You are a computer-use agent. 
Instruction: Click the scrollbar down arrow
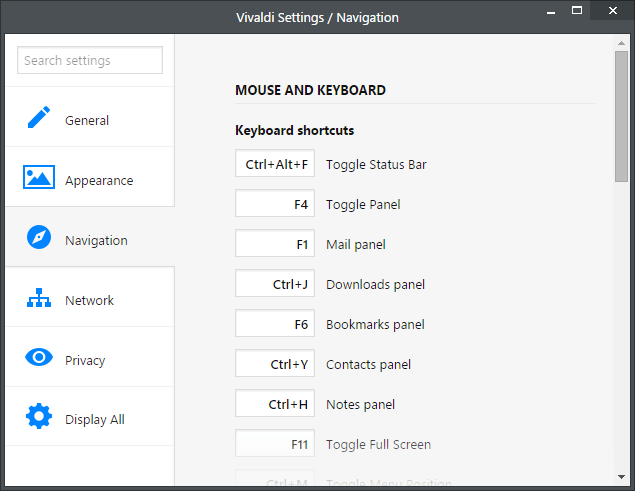point(621,477)
